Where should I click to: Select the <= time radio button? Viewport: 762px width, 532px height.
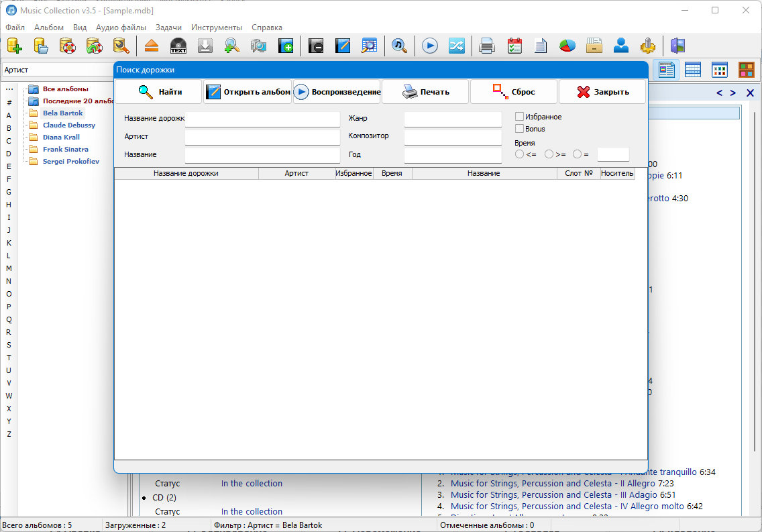click(x=519, y=154)
